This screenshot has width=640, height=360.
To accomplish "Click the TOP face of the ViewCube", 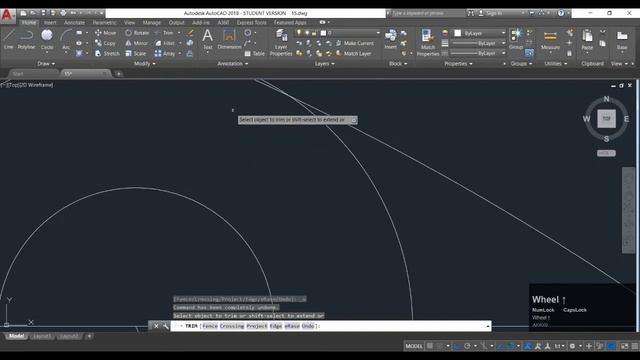I will coord(607,118).
